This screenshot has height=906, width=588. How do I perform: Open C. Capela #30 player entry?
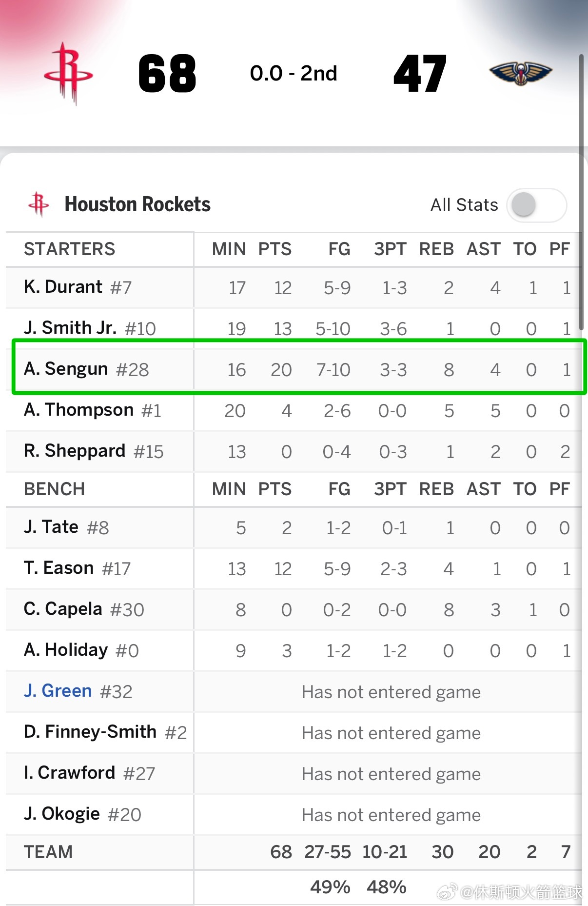tap(84, 609)
